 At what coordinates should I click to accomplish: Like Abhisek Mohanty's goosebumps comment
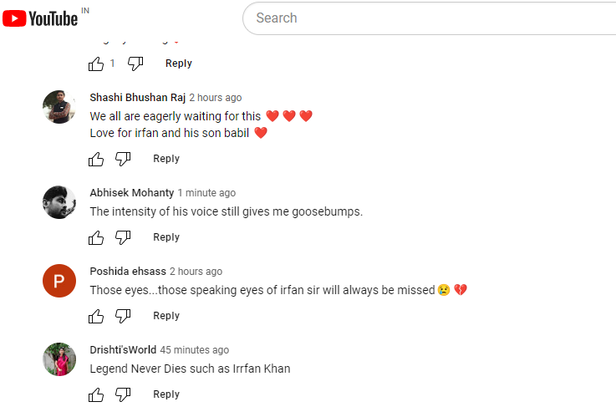click(x=96, y=238)
